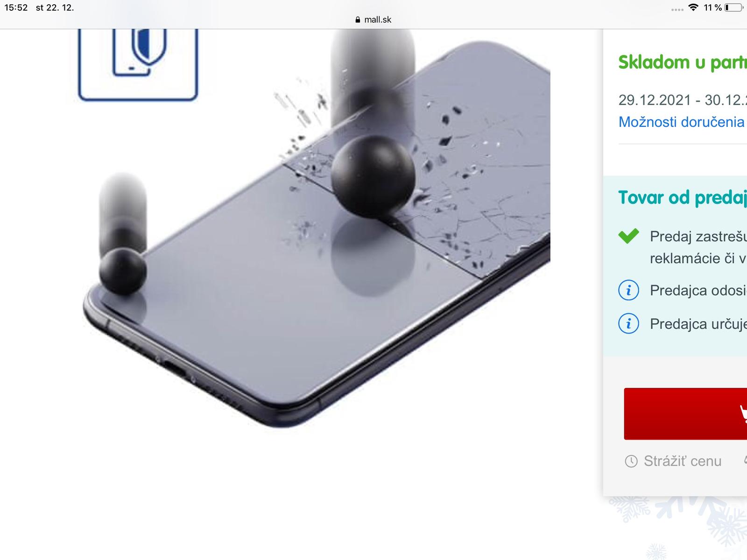This screenshot has width=747, height=560.
Task: Click the 'Tovar od predajcu' heading
Action: click(683, 197)
